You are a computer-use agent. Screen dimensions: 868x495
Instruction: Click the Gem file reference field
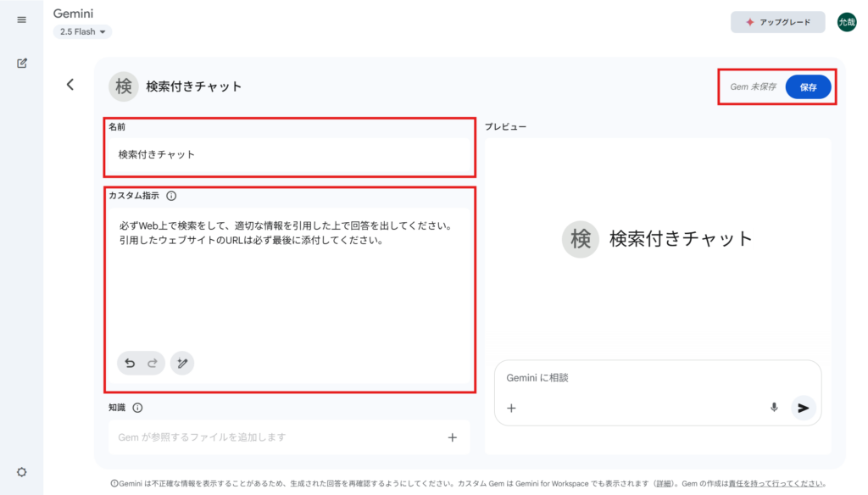[x=289, y=437]
